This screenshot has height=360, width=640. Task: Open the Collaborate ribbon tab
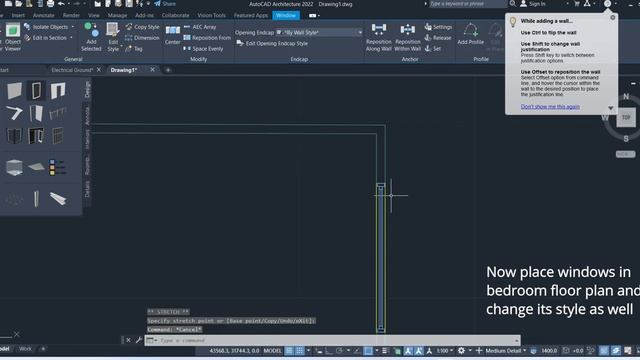click(176, 16)
